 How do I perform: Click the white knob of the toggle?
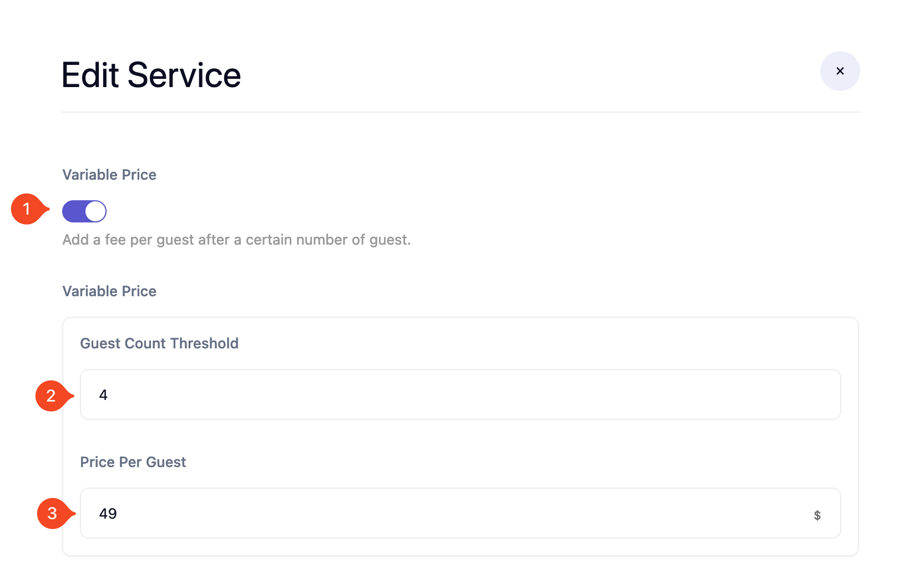(95, 211)
